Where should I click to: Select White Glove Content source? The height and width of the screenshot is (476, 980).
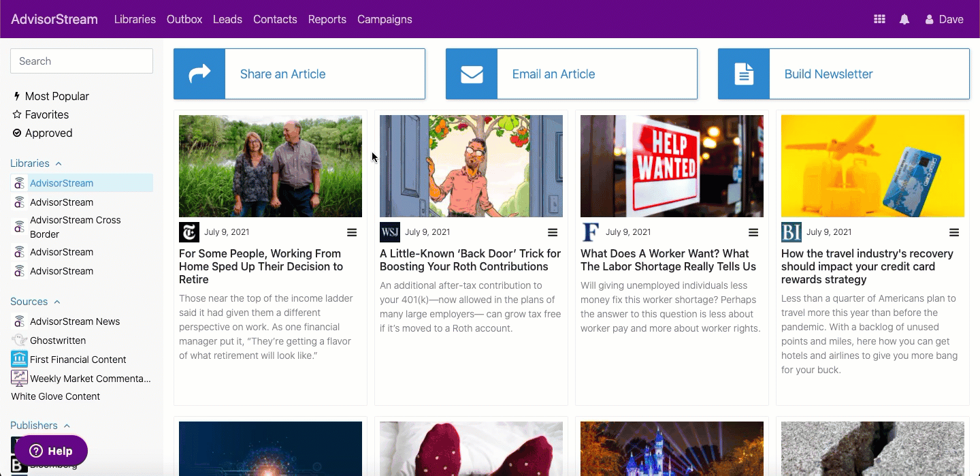pos(55,396)
